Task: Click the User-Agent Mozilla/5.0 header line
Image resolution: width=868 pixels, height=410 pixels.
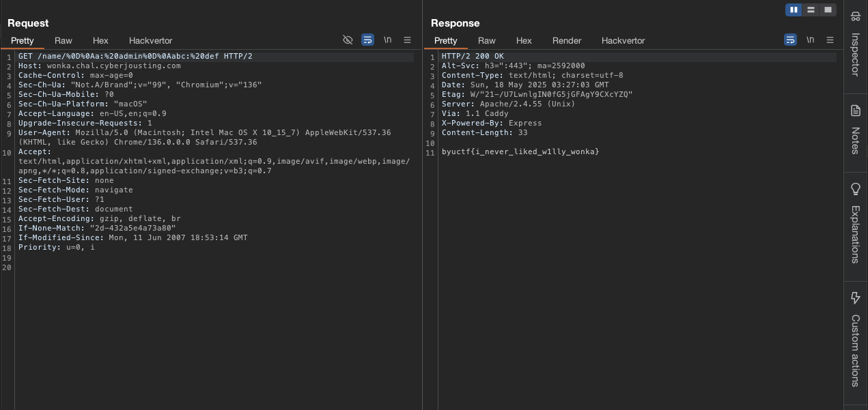Action: 205,138
